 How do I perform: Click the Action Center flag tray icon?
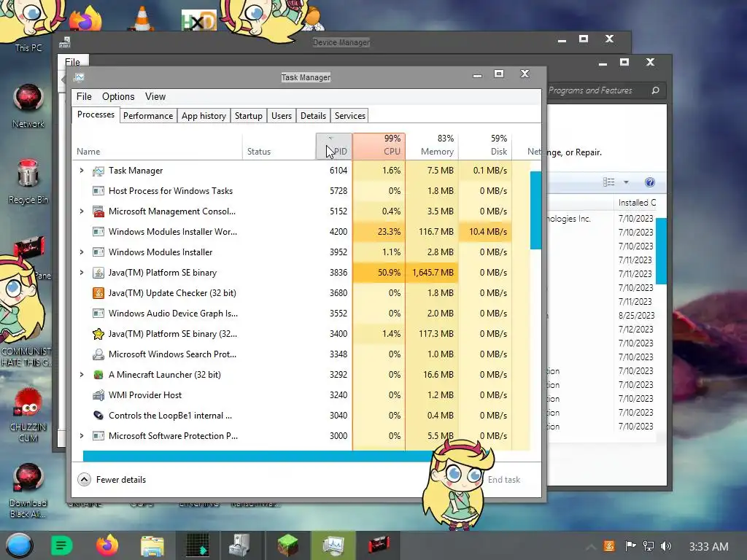[630, 546]
